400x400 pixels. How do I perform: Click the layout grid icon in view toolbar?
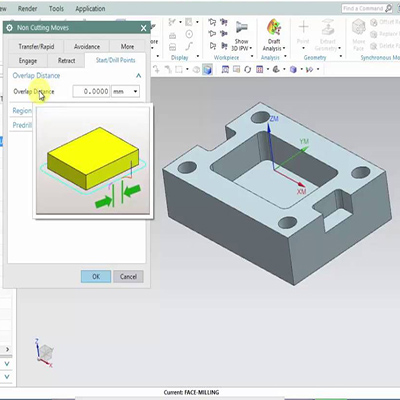pyautogui.click(x=260, y=69)
